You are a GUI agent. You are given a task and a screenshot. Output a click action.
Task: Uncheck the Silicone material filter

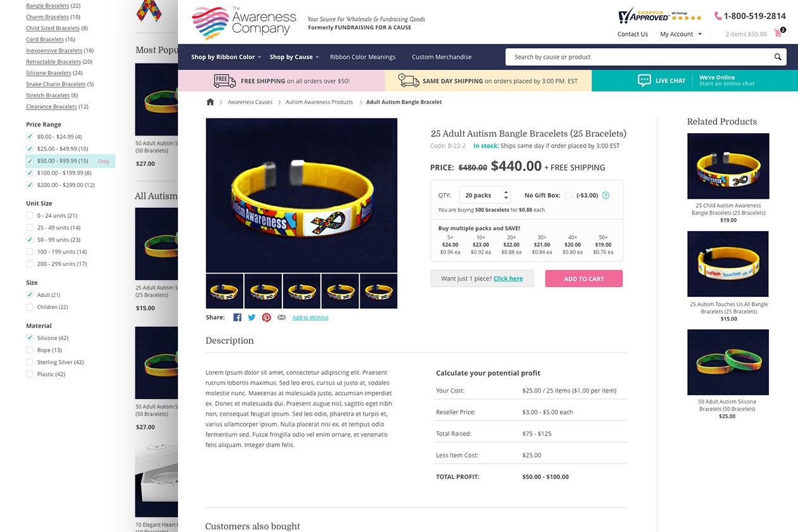pyautogui.click(x=30, y=338)
